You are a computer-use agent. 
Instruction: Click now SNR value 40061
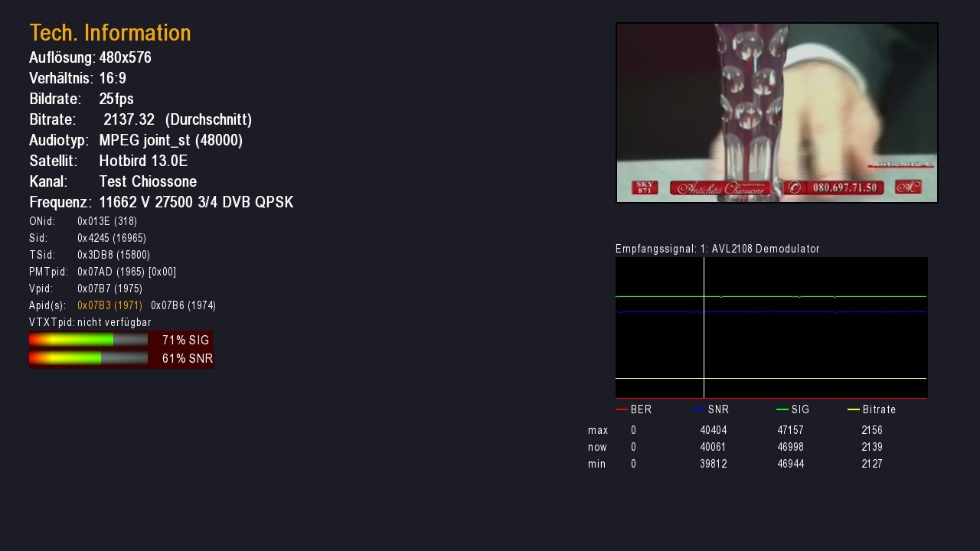(x=713, y=447)
